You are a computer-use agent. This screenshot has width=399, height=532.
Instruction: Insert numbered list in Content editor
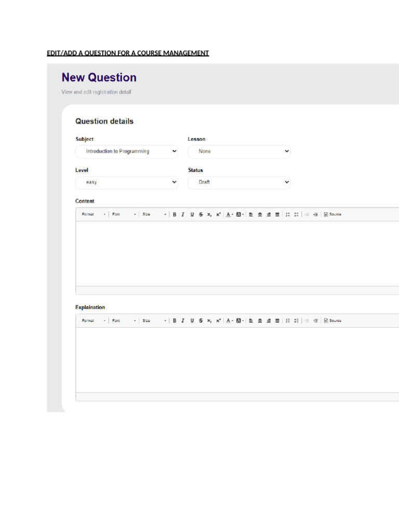[x=288, y=215]
